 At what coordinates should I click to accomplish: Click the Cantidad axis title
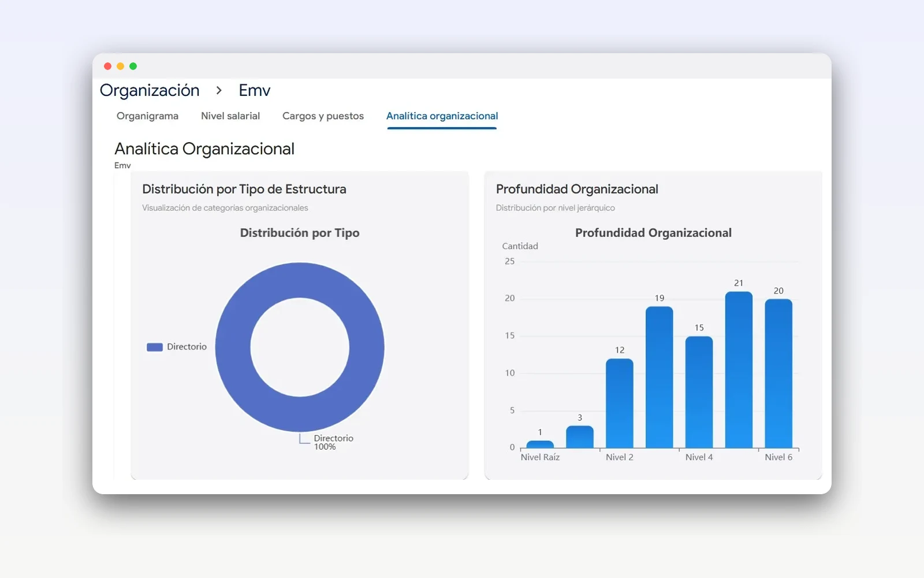click(x=520, y=246)
